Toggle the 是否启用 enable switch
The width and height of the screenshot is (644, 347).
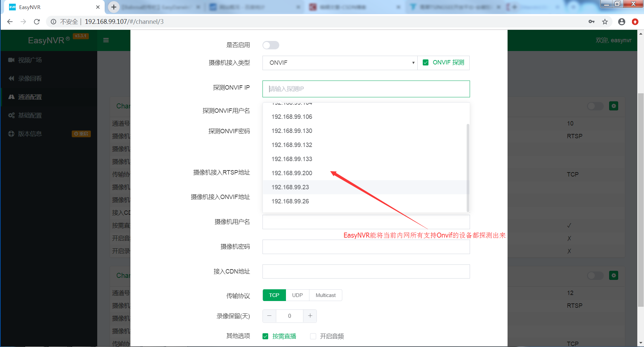271,45
